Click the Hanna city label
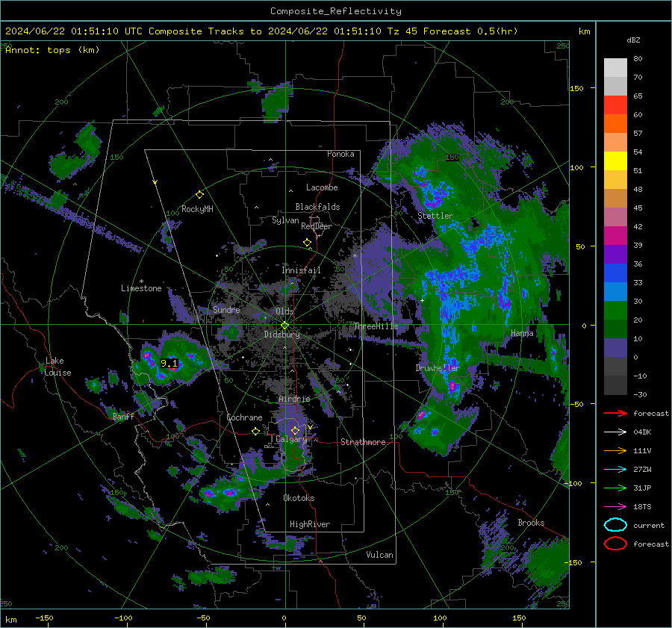Image resolution: width=672 pixels, height=628 pixels. [x=522, y=333]
